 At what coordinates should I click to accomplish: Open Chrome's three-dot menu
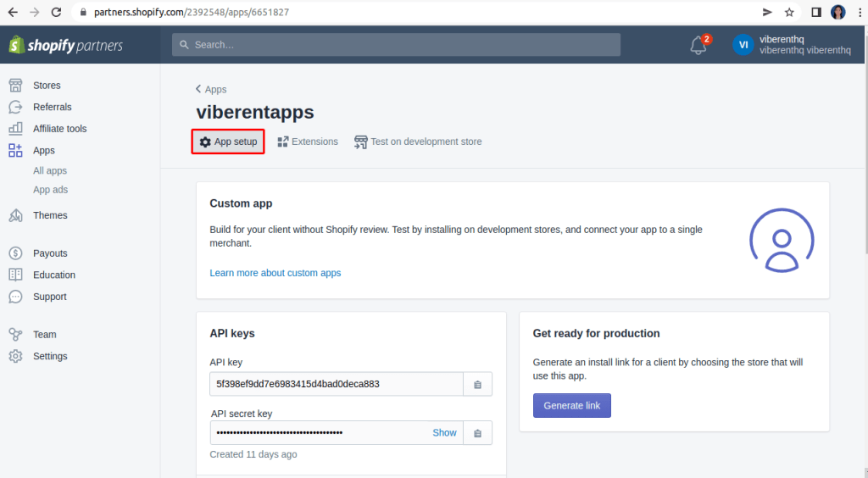(859, 12)
